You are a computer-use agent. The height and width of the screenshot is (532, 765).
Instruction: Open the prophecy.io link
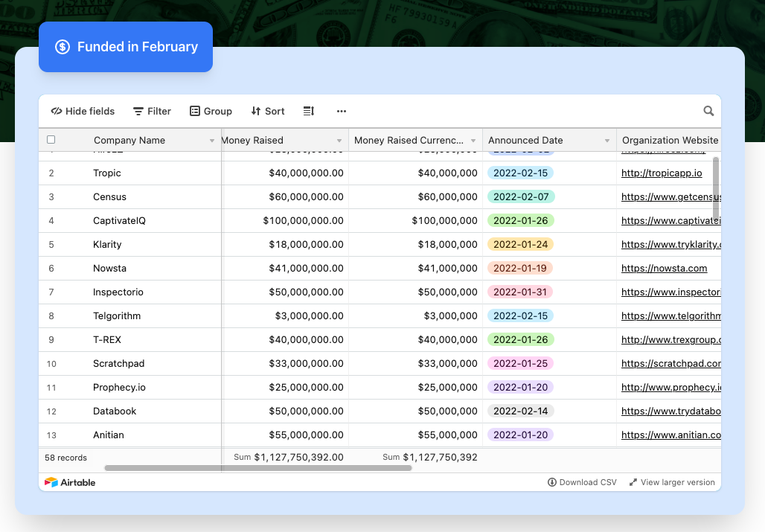(670, 388)
